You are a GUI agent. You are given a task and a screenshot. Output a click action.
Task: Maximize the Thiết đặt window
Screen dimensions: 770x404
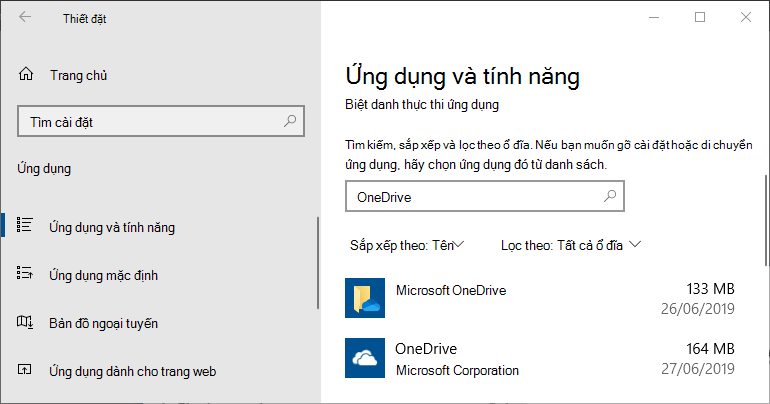[x=700, y=17]
